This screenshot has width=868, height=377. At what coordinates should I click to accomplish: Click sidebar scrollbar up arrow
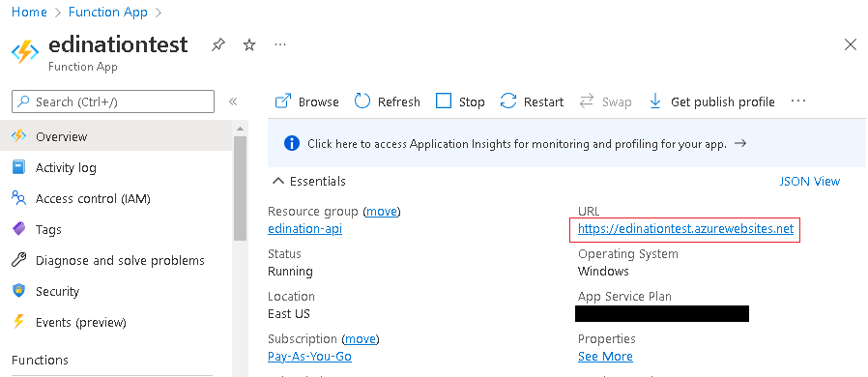(240, 129)
